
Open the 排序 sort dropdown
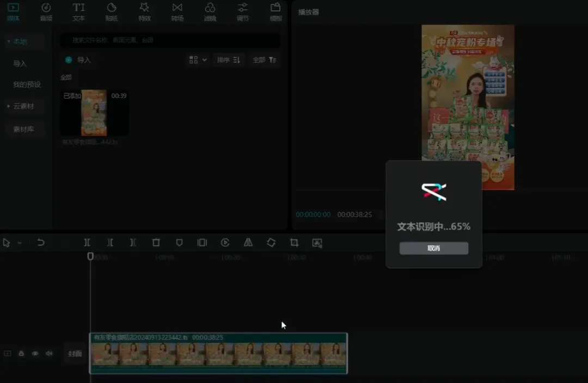pos(229,60)
